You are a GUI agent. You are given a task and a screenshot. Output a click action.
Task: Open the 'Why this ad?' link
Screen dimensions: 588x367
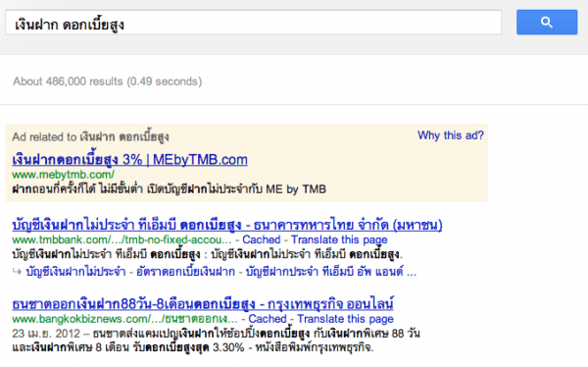tap(451, 135)
